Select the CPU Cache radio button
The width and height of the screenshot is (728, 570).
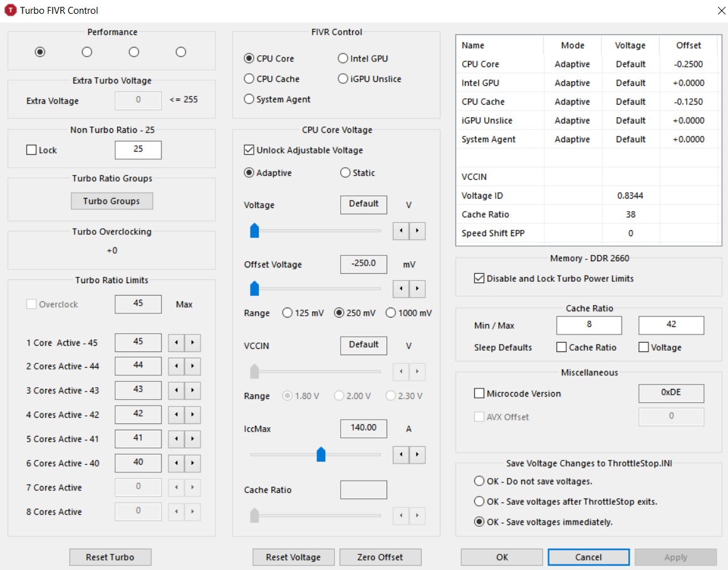coord(249,79)
